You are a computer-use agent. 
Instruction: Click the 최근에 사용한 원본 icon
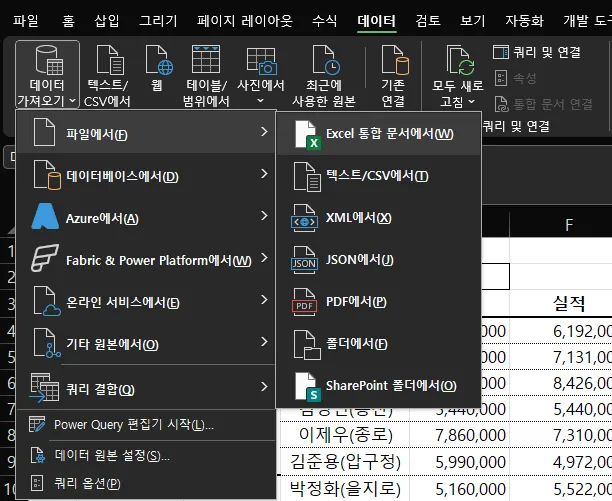point(325,62)
